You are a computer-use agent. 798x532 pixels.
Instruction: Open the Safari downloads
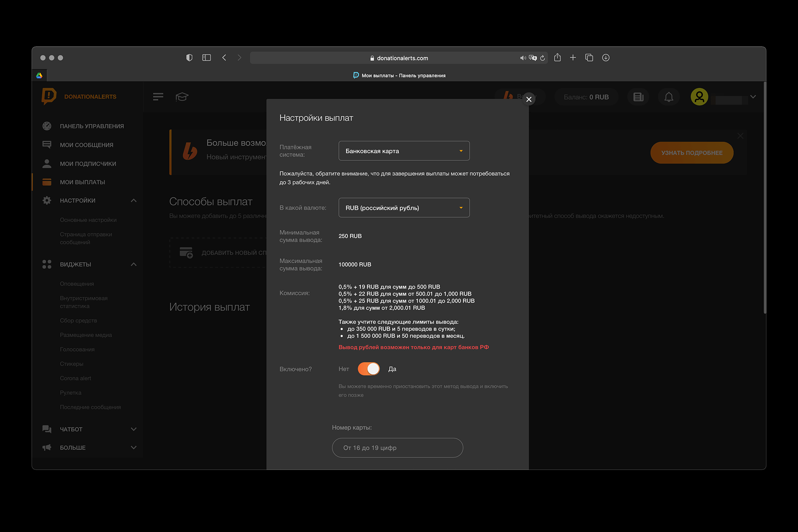[x=606, y=58]
